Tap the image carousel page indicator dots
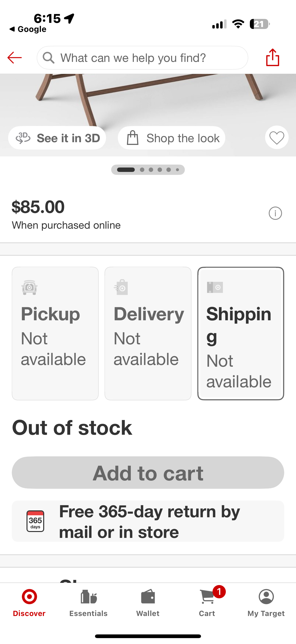The height and width of the screenshot is (644, 296). click(148, 170)
